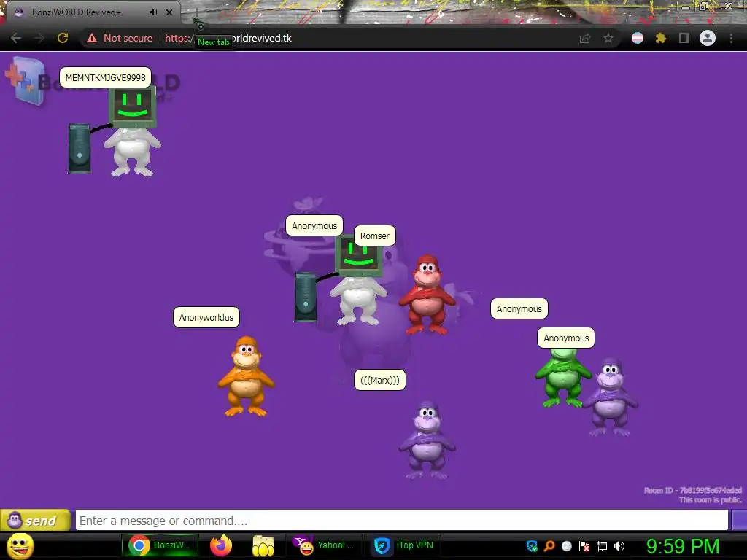Click the tray flag with red X
The width and height of the screenshot is (747, 560).
click(584, 546)
